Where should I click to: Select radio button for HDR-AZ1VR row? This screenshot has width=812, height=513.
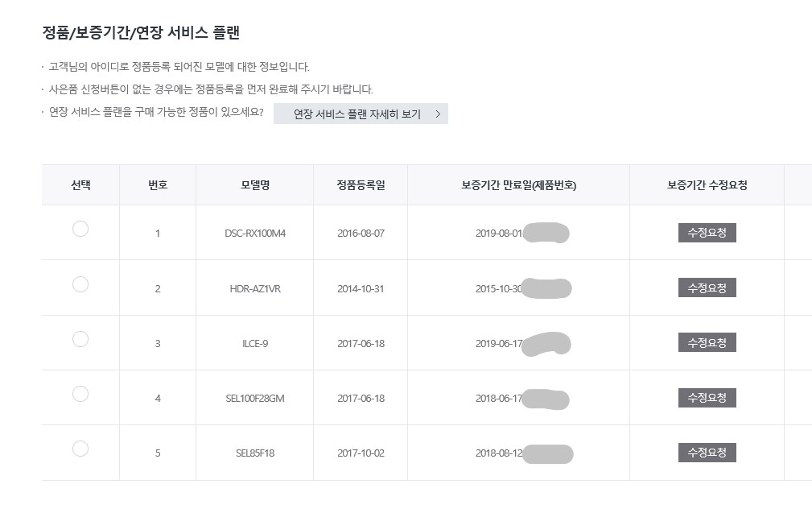[80, 284]
